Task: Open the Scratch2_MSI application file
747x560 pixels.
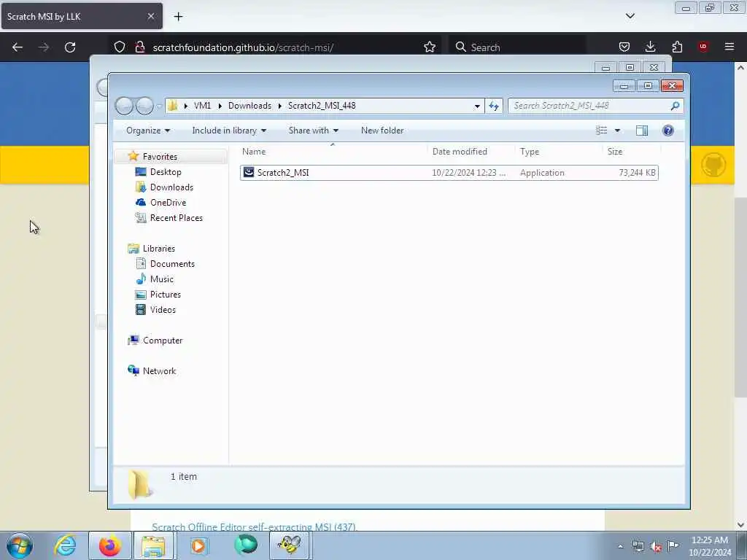Action: click(x=449, y=172)
